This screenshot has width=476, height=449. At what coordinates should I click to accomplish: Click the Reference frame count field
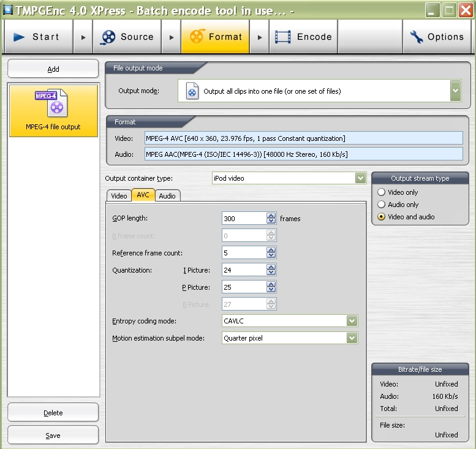point(244,252)
